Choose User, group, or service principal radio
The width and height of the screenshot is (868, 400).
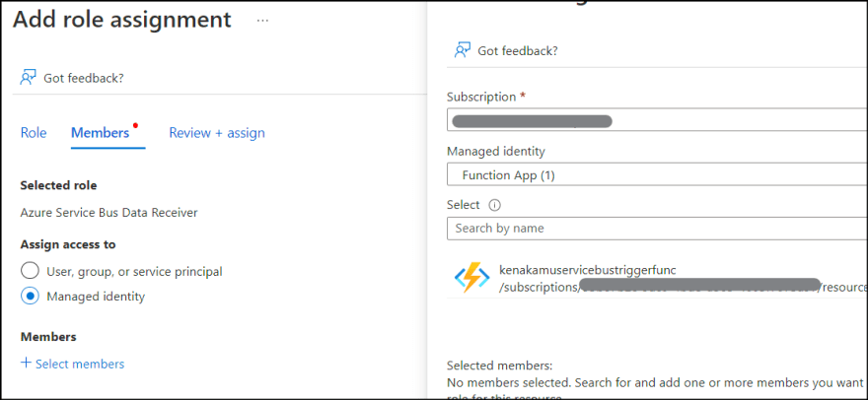click(30, 271)
